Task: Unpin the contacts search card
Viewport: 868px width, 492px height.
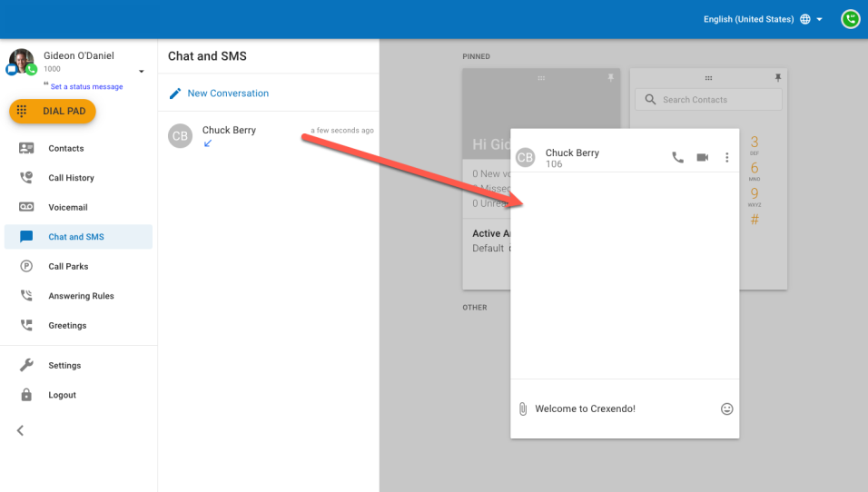Action: point(778,77)
